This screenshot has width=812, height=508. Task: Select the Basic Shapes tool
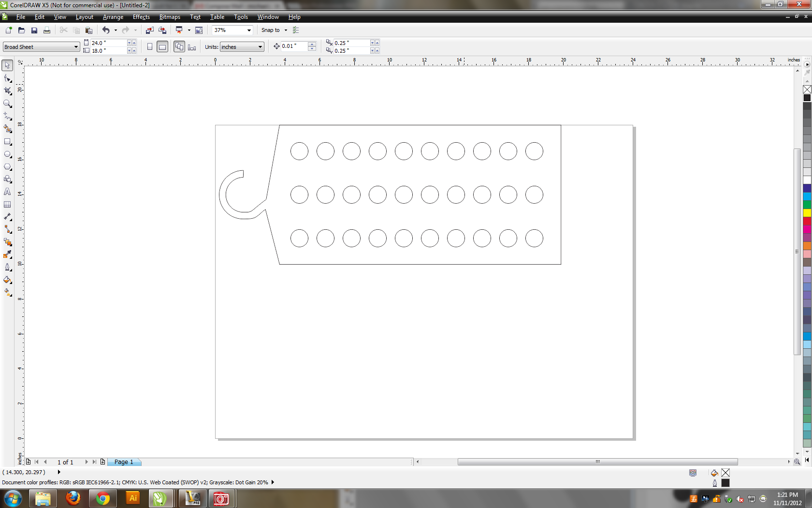7,179
